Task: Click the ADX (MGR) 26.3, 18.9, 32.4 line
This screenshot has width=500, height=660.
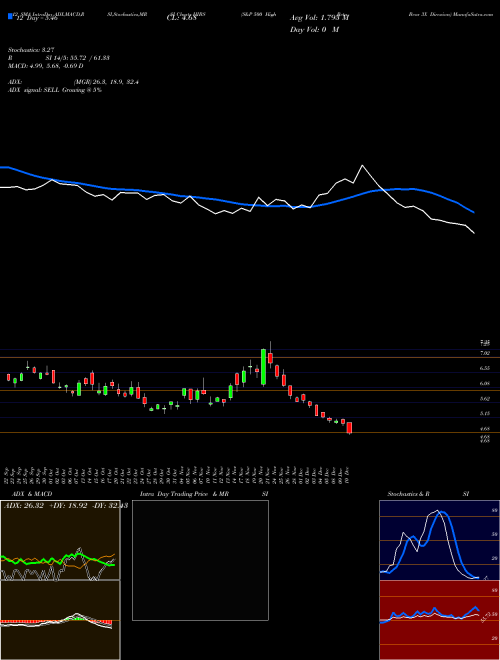Action: (73, 82)
